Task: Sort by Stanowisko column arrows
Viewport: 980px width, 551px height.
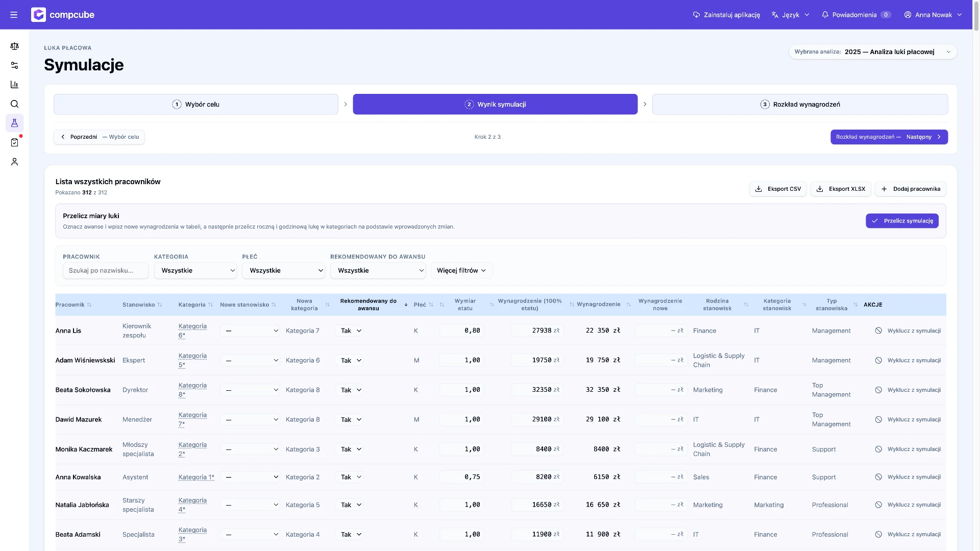Action: (x=160, y=305)
